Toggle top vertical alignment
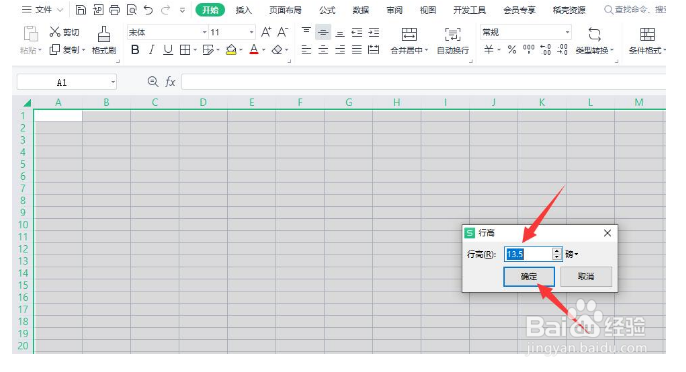 click(306, 32)
